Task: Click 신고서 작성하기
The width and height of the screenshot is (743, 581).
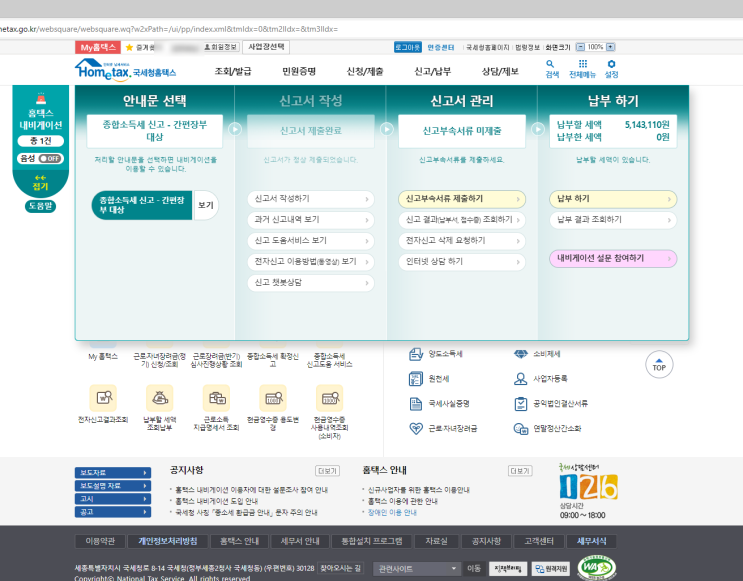Action: (311, 199)
